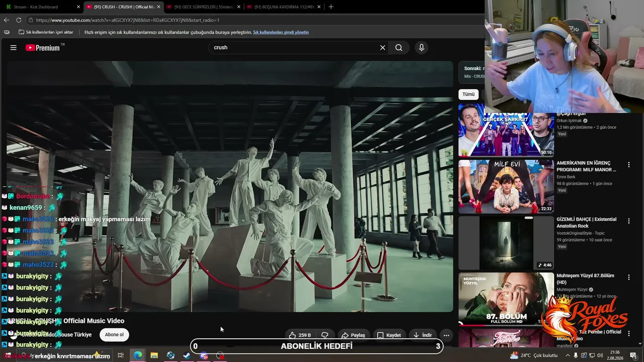This screenshot has height=362, width=644.
Task: Download the video with İndir
Action: coord(422,335)
